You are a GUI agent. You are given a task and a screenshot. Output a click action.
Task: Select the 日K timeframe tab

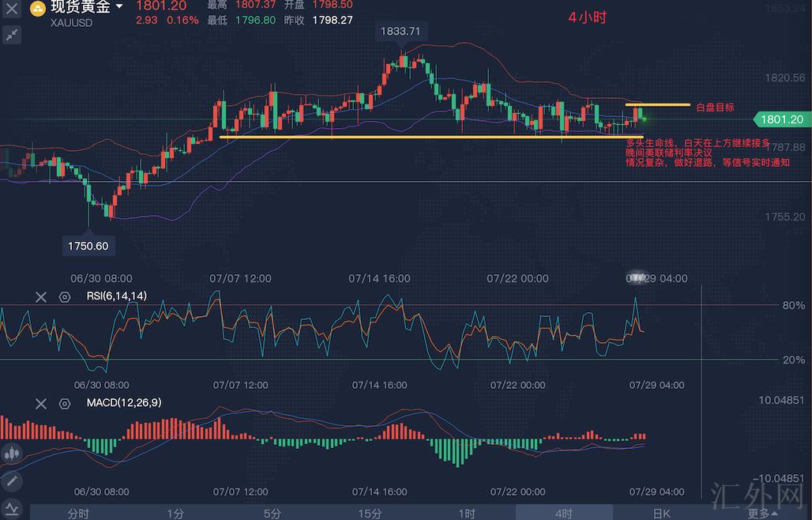coord(661,513)
